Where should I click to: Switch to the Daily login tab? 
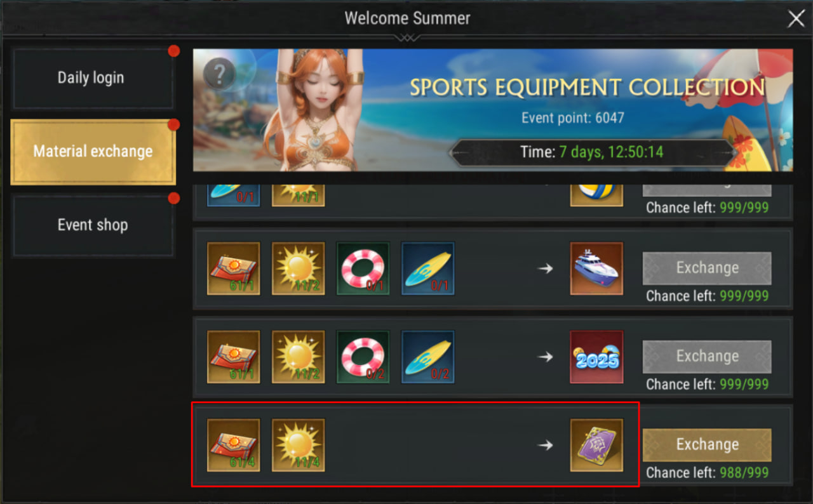[x=93, y=78]
